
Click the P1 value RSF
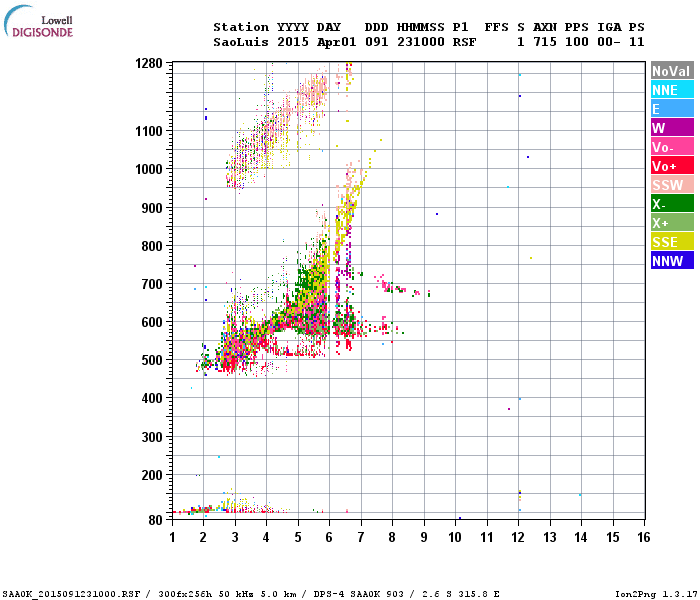465,42
